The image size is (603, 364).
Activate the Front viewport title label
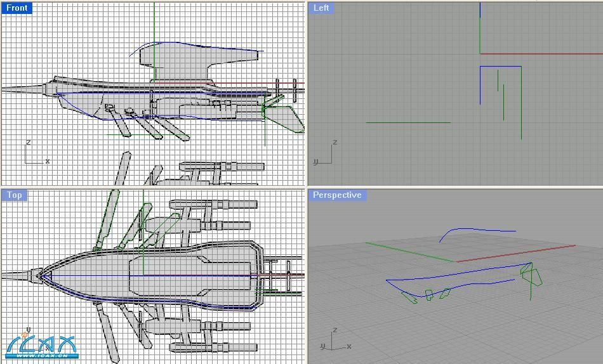17,8
